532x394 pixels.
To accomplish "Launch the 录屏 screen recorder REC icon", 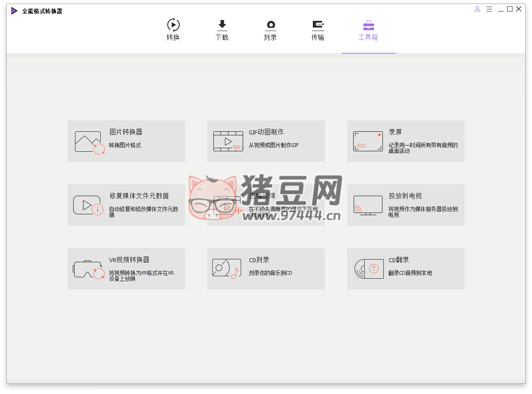I will [368, 141].
